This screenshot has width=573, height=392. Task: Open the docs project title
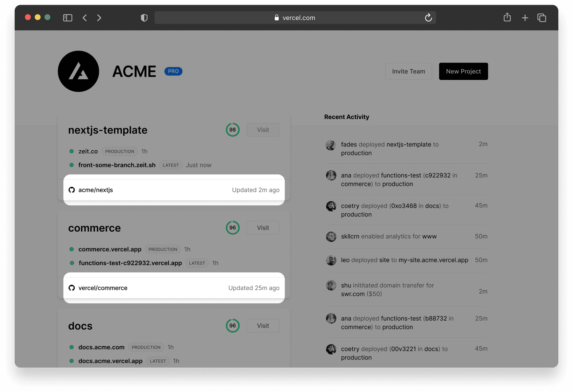[x=80, y=326]
